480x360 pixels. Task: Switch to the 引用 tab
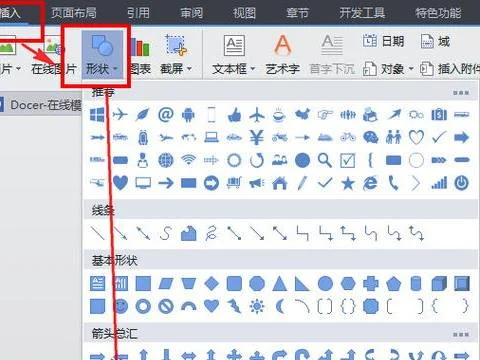click(138, 13)
